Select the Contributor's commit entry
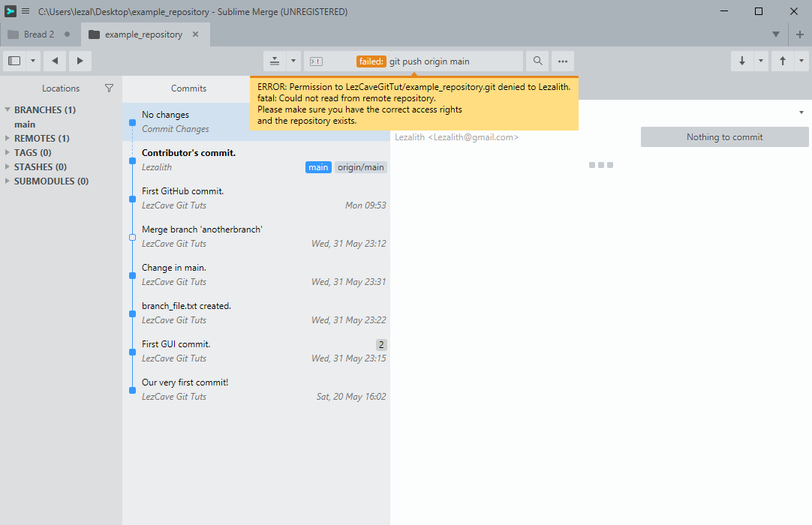The width and height of the screenshot is (812, 525). tap(257, 160)
